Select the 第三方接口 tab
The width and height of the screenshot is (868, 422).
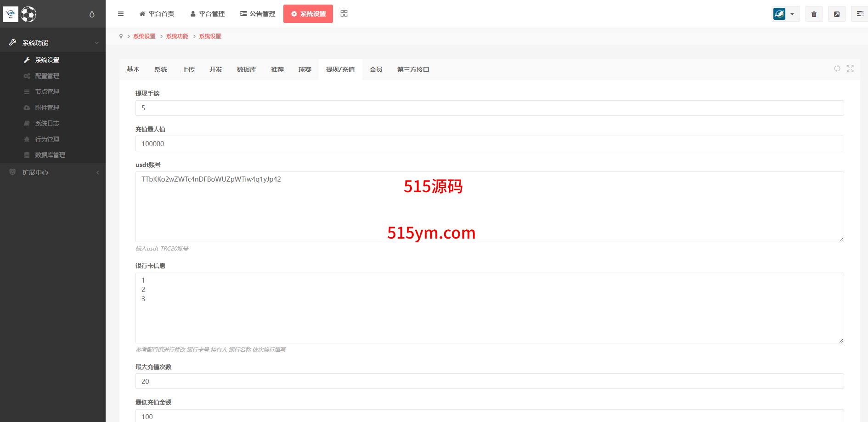point(413,69)
